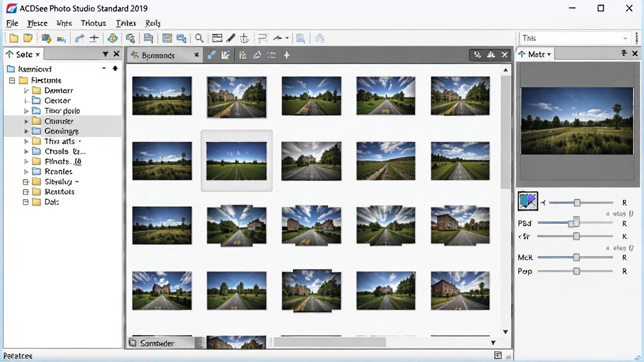Image resolution: width=644 pixels, height=362 pixels.
Task: Click the large preview image in Metc panel
Action: click(577, 121)
